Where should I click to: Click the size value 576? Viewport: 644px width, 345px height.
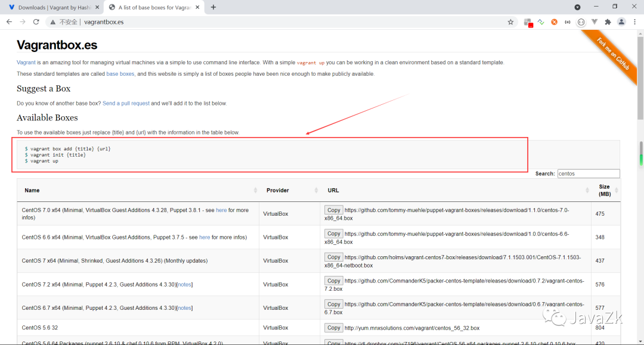tap(600, 284)
